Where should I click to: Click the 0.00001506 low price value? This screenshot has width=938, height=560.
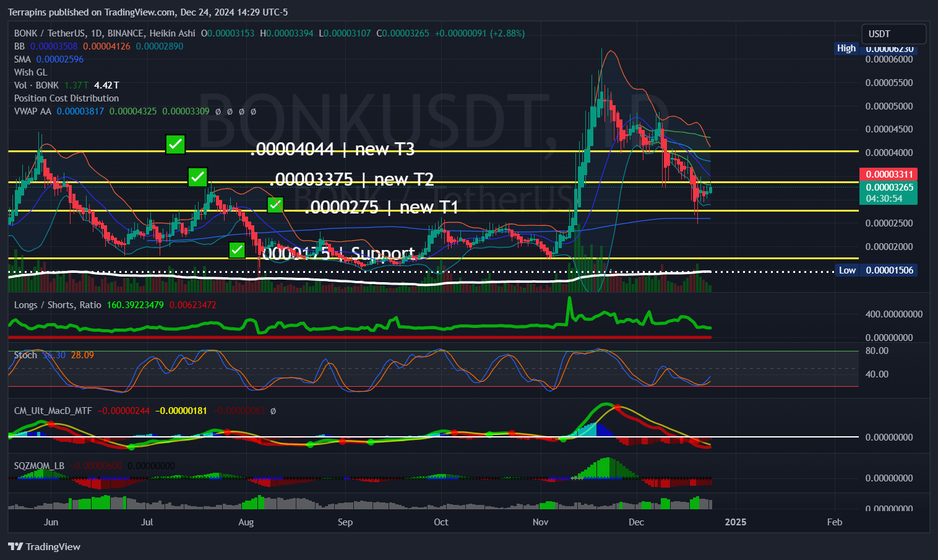pyautogui.click(x=889, y=270)
